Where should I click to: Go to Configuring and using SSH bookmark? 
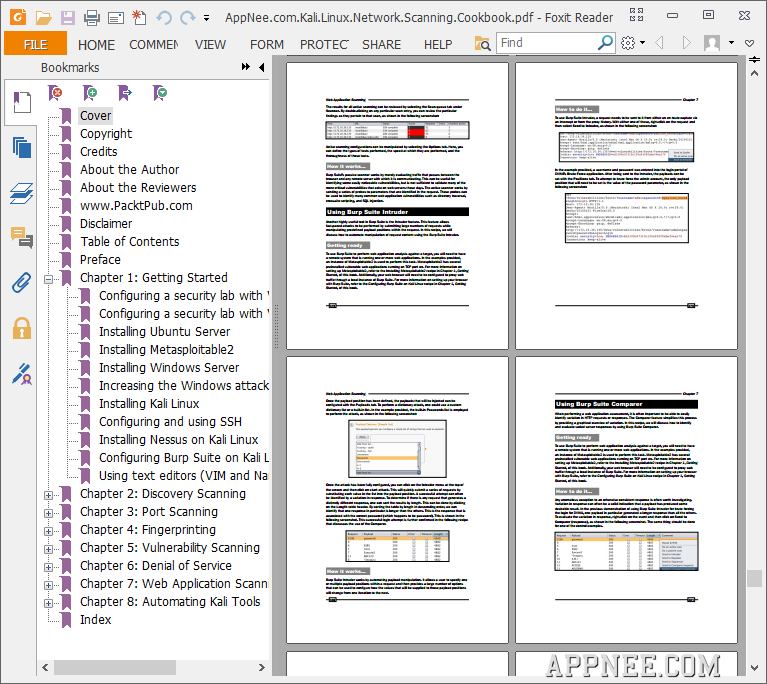point(170,422)
